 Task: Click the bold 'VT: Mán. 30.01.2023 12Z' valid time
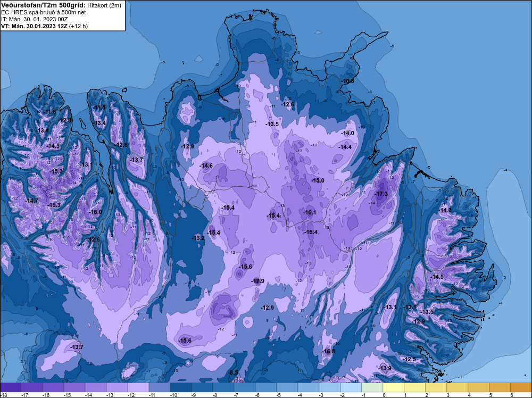pos(34,26)
